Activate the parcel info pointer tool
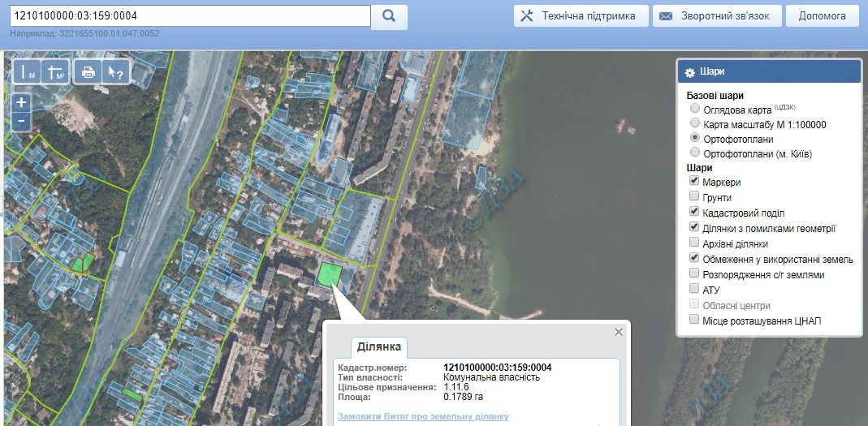 (115, 71)
